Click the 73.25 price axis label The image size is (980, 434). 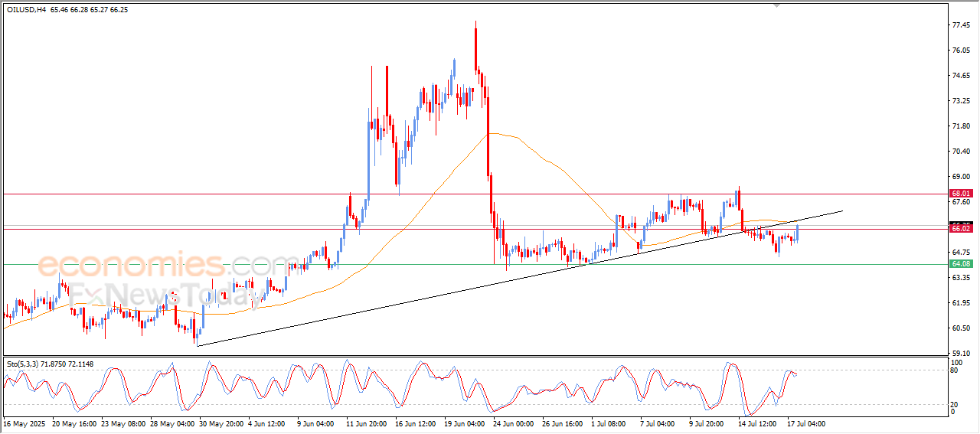[x=961, y=101]
